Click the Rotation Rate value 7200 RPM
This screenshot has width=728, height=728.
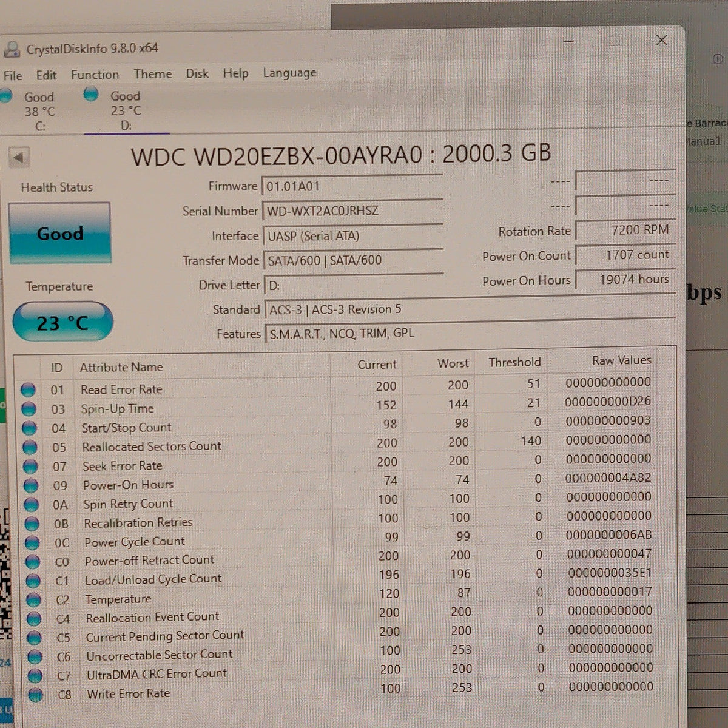[x=625, y=230]
